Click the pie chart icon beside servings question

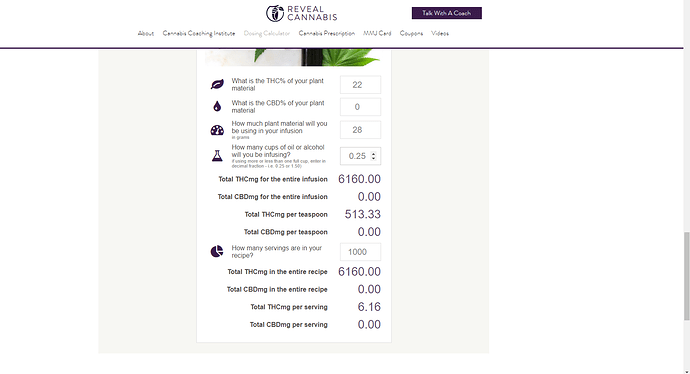pyautogui.click(x=217, y=251)
